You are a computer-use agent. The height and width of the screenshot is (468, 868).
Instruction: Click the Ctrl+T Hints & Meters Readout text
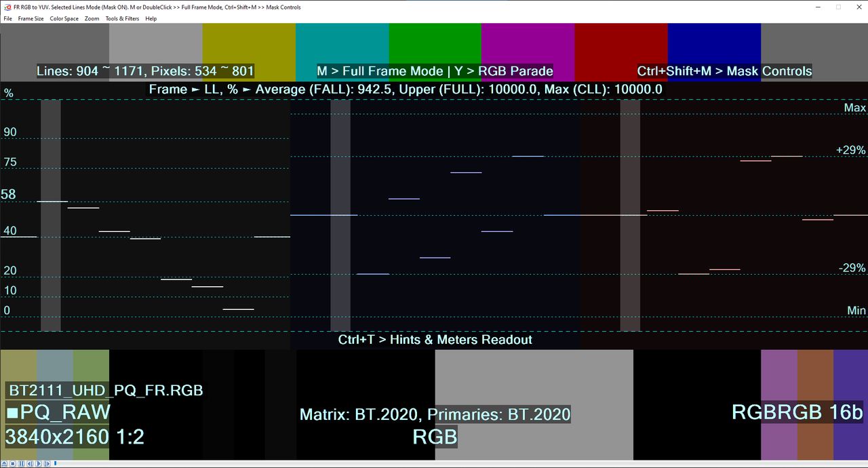pos(435,339)
